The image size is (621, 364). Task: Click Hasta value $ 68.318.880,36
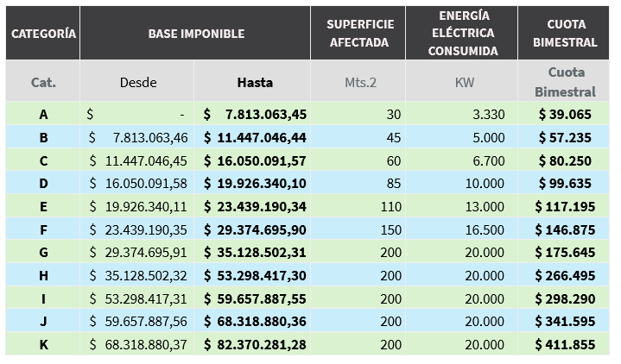254,322
